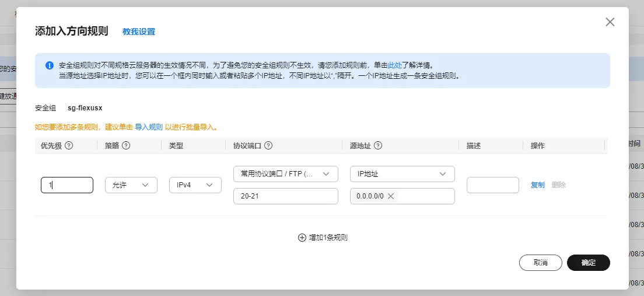
Task: Click the 导入规则 import rules link
Action: click(149, 127)
